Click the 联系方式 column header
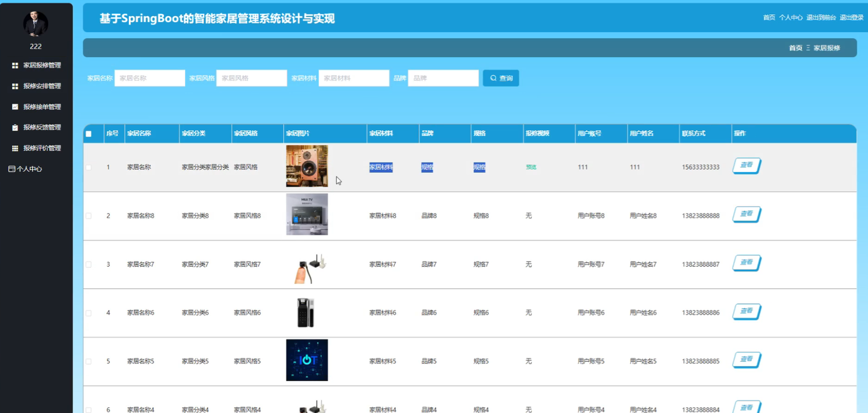868x413 pixels. [x=693, y=134]
